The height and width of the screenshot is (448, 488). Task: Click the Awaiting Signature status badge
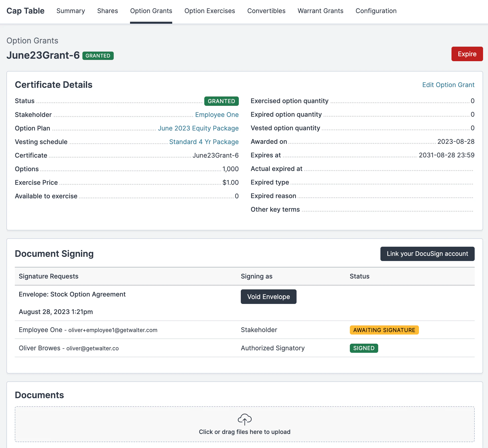[384, 330]
